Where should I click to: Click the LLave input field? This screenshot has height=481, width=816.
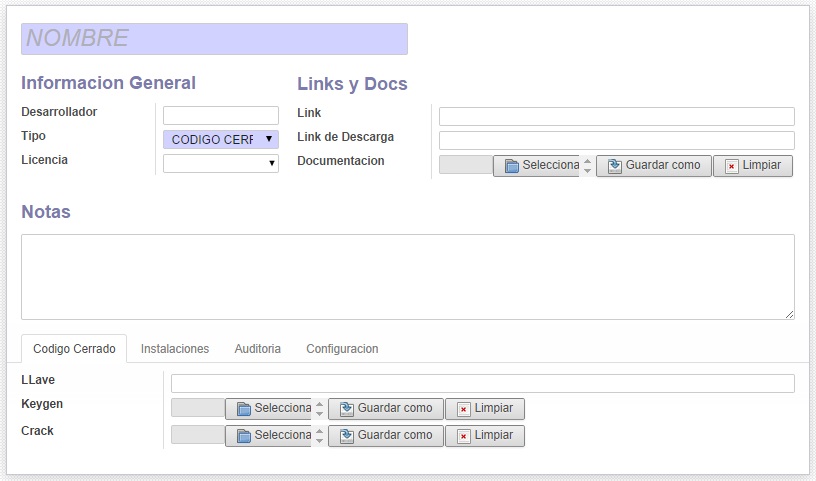482,383
